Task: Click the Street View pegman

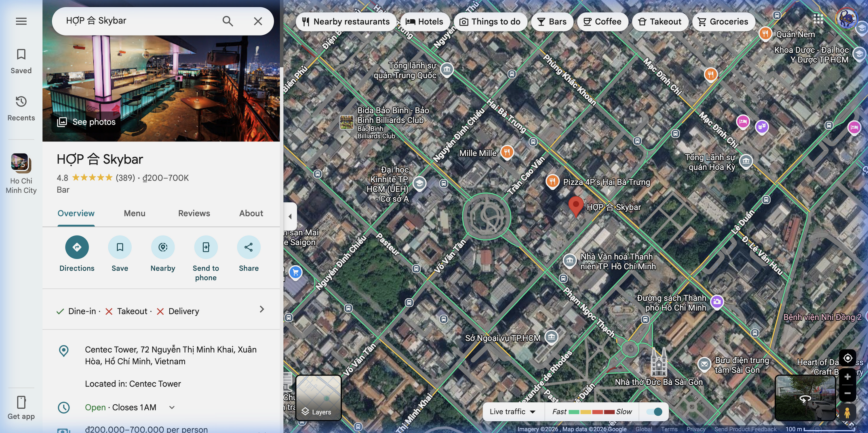Action: (x=847, y=412)
